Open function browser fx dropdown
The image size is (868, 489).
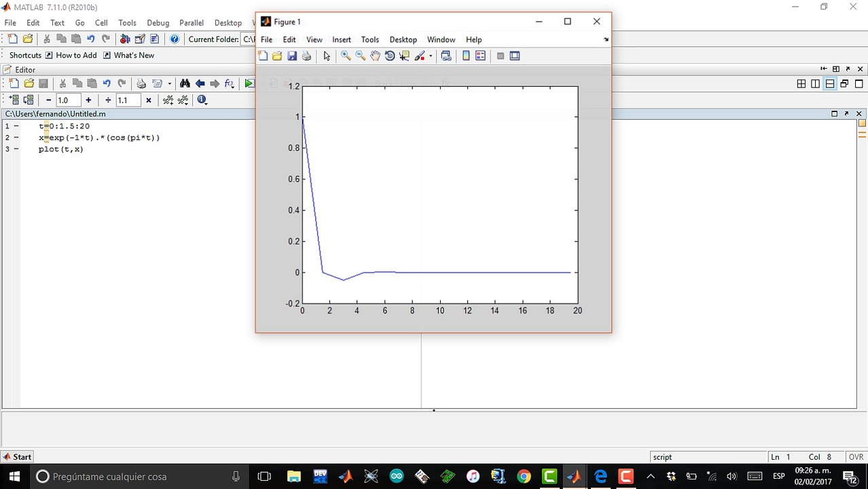point(230,84)
